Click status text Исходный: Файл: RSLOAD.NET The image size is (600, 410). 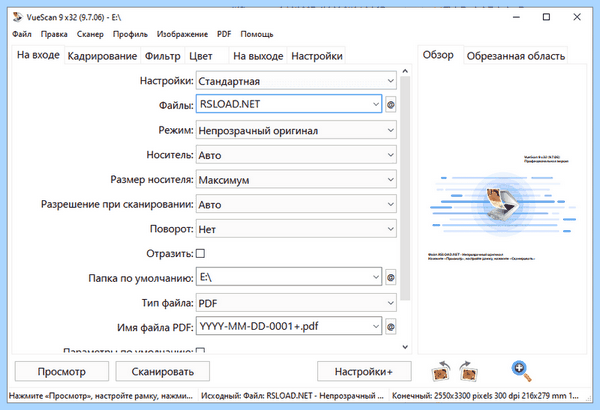(292, 396)
